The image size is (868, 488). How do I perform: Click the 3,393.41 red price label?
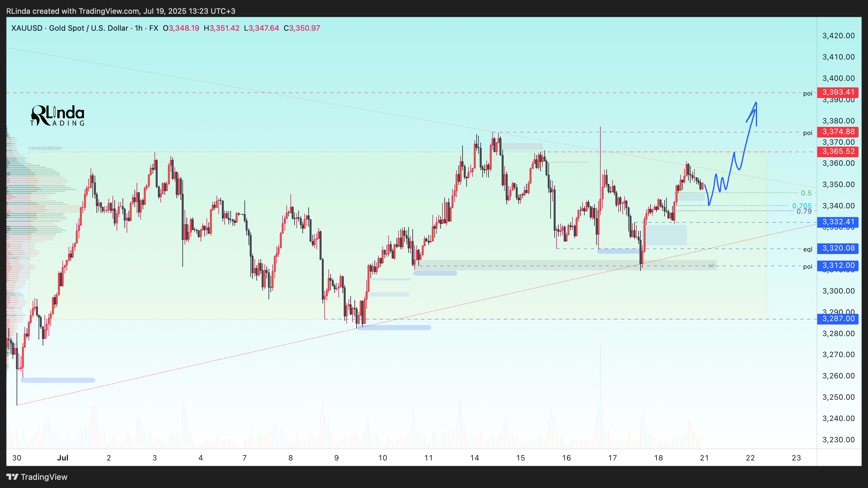838,92
